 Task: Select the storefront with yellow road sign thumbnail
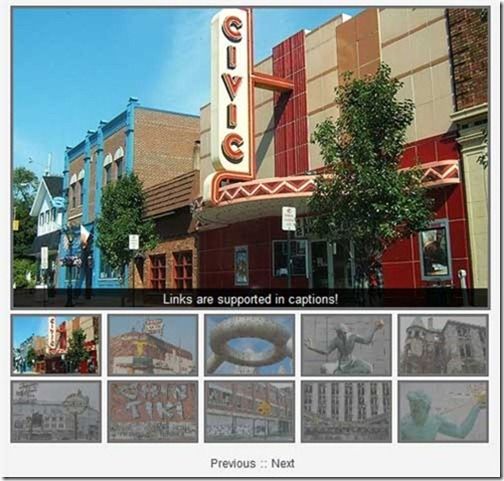[250, 412]
